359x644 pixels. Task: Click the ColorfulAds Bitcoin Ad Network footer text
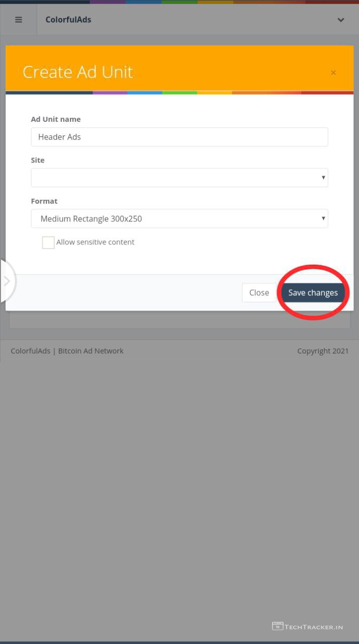point(67,351)
